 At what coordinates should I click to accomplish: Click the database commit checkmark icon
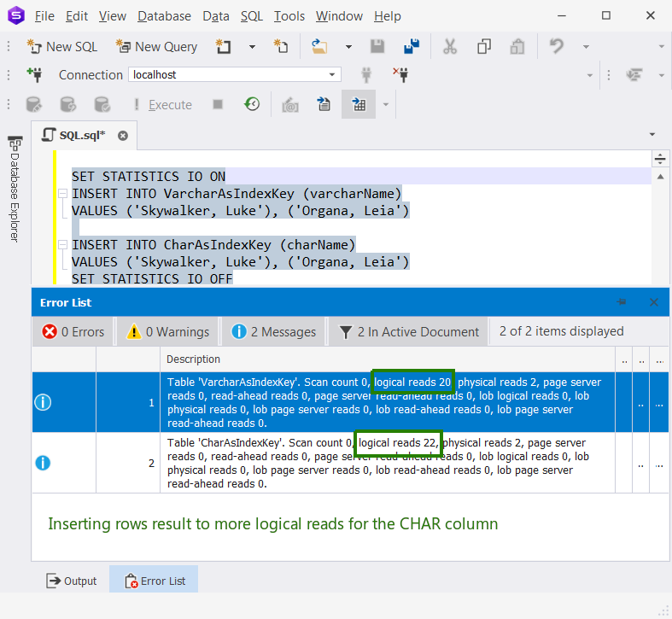102,104
